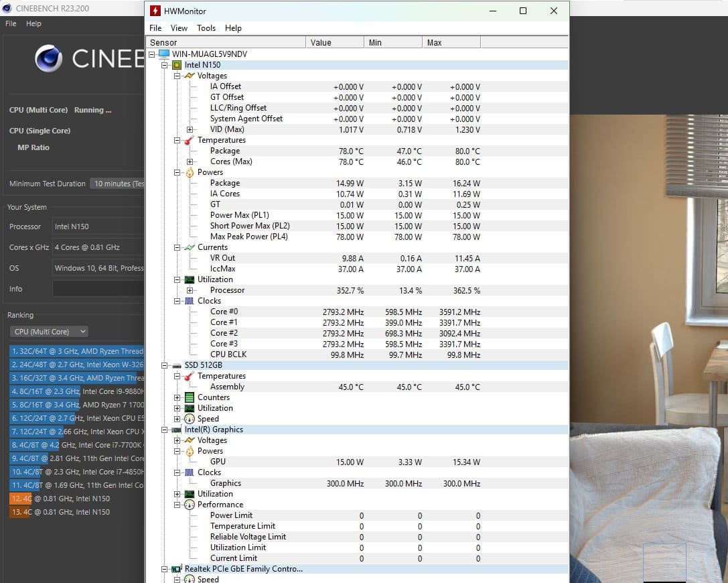The image size is (728, 583).
Task: Click the Speed gauge icon under SSD 512GB
Action: click(x=190, y=419)
